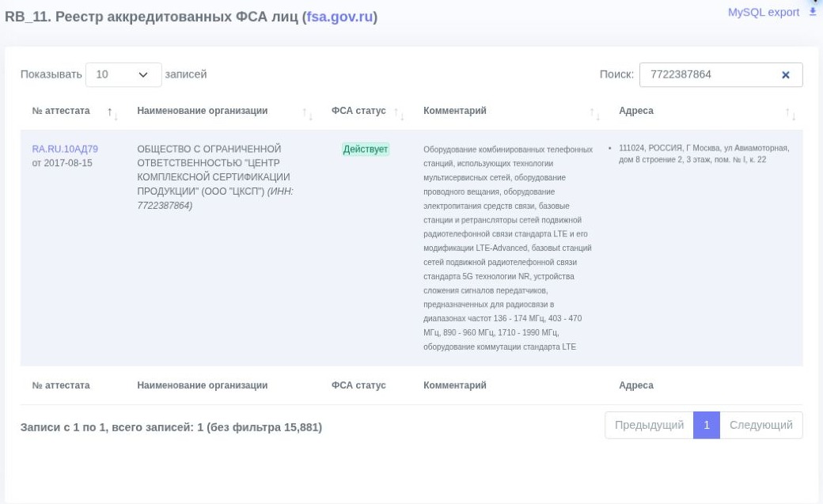Viewport: 823px width, 504px height.
Task: Click the MySQL export download icon
Action: pyautogui.click(x=813, y=12)
